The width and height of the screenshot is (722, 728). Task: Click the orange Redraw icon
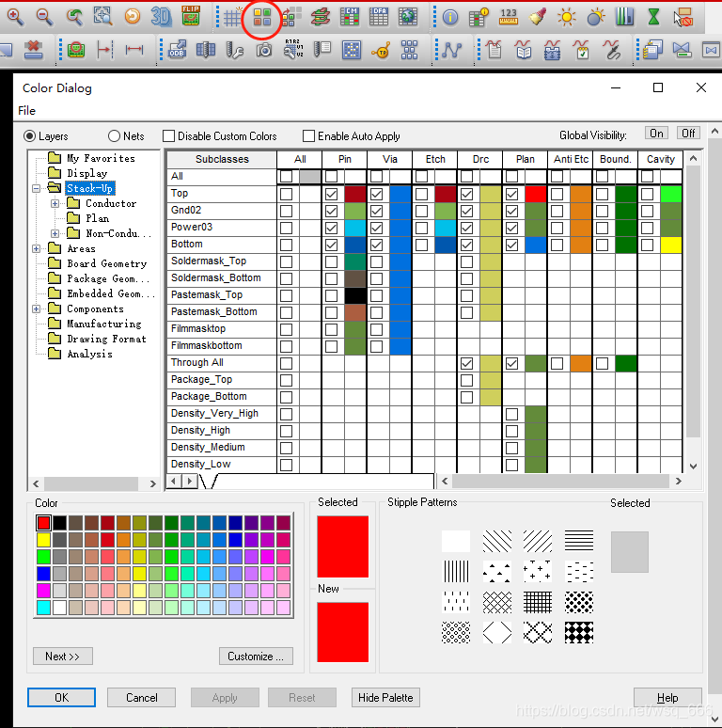click(x=133, y=17)
